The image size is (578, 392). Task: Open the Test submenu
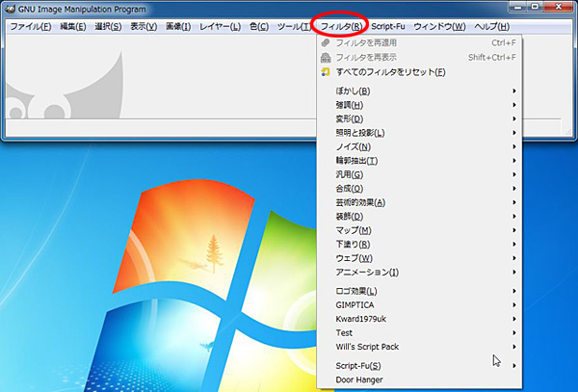point(418,333)
